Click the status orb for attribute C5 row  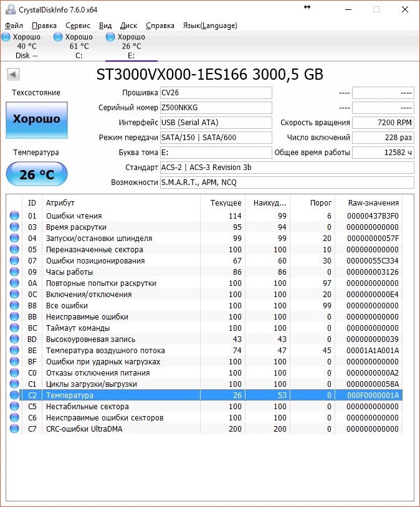[x=14, y=407]
